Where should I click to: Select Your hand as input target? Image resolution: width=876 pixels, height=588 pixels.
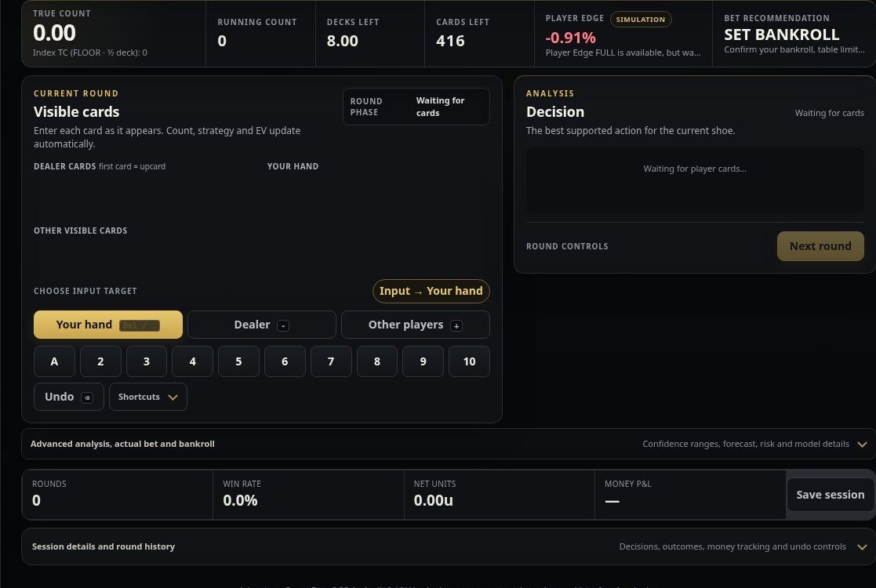coord(107,325)
